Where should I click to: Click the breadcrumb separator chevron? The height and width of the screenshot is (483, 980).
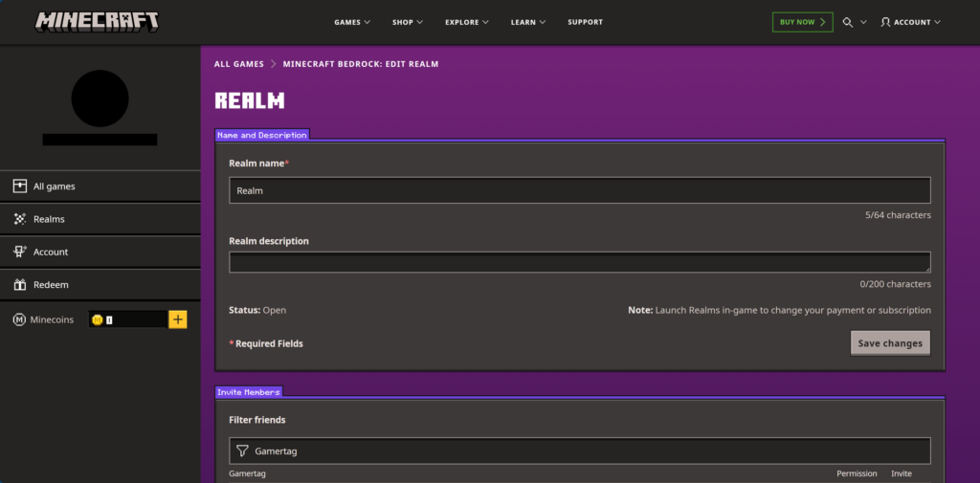tap(273, 64)
